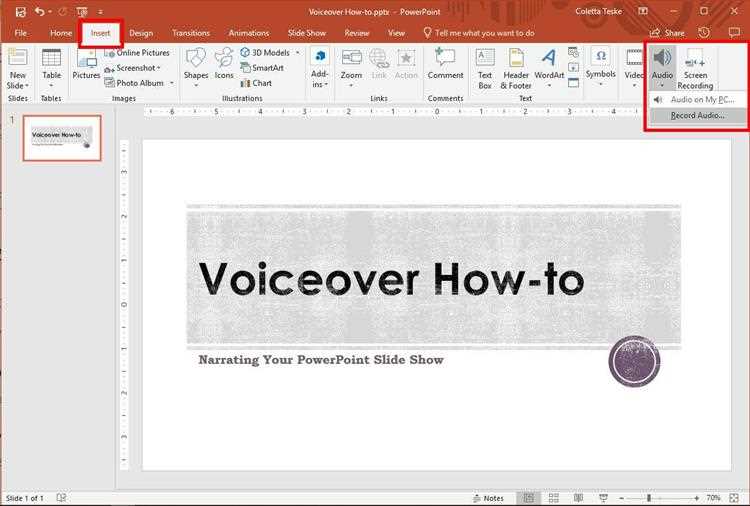Open the Zoom insert button
750x506 pixels.
(351, 67)
